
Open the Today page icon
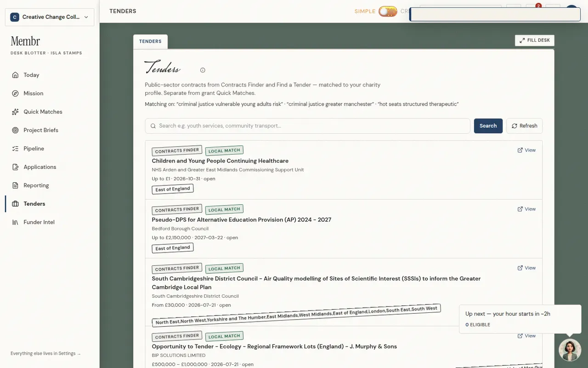click(x=15, y=75)
